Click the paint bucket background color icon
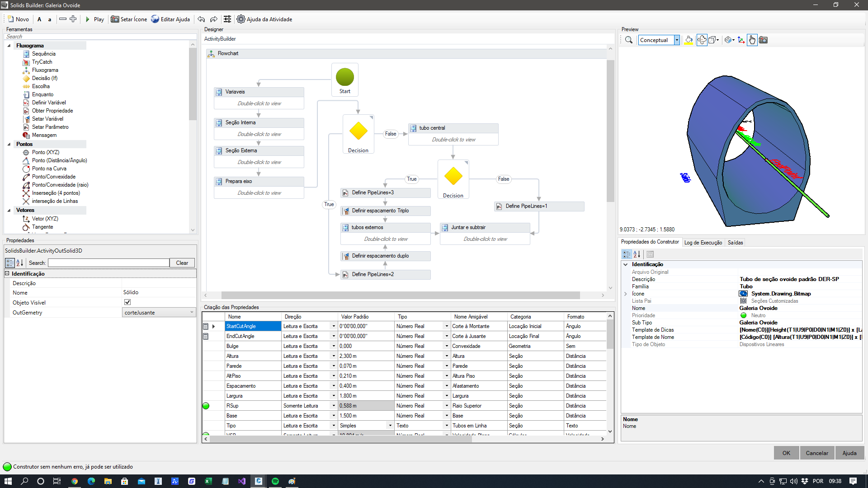Viewport: 868px width, 488px height. coord(689,40)
